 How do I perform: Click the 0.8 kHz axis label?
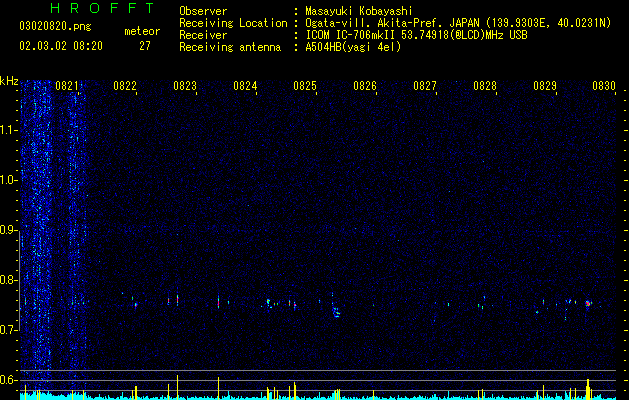coord(9,280)
